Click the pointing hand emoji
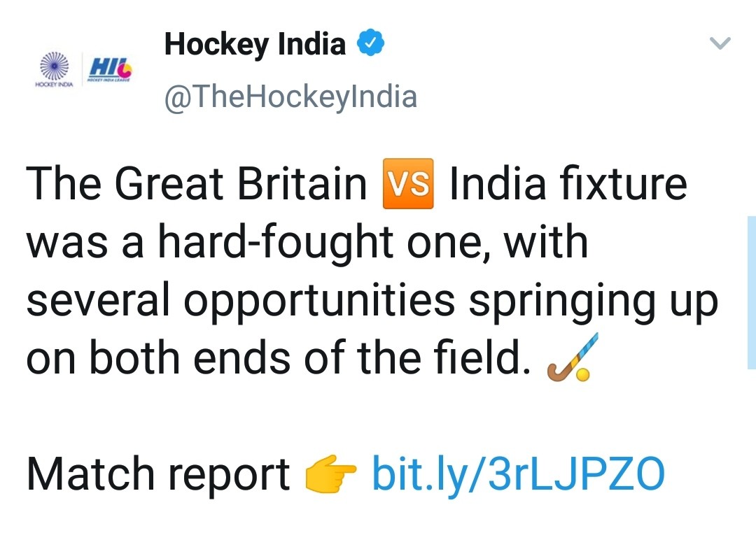This screenshot has height=554, width=756. pos(330,476)
